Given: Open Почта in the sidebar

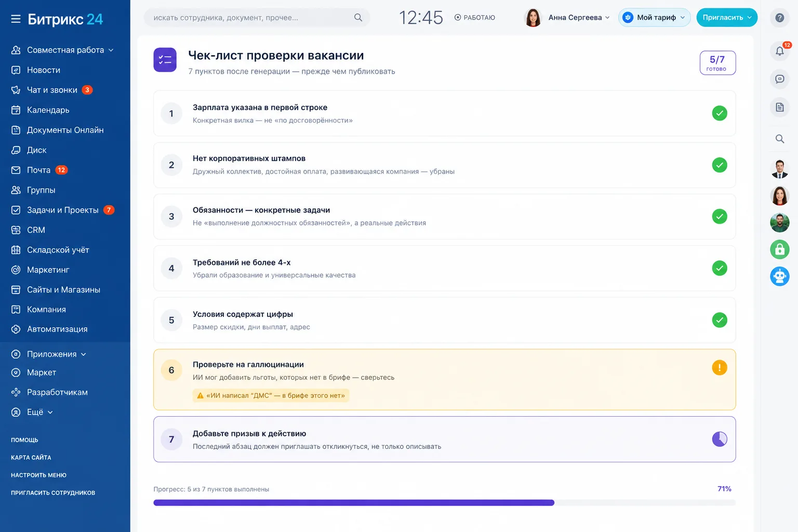Looking at the screenshot, I should coord(39,170).
